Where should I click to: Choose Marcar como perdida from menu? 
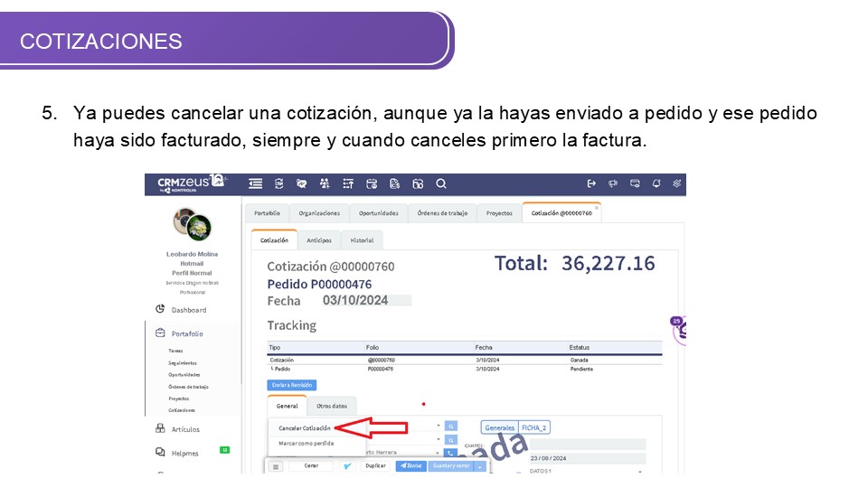[307, 443]
